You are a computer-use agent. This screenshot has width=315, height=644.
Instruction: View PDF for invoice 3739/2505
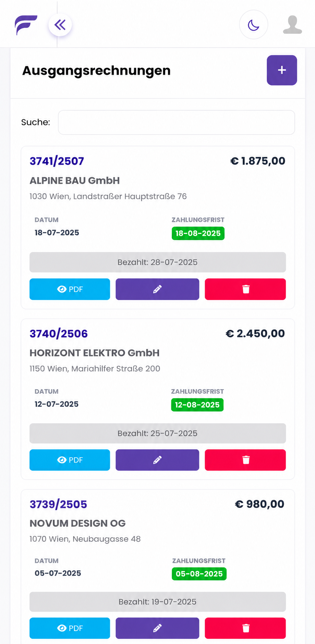70,628
